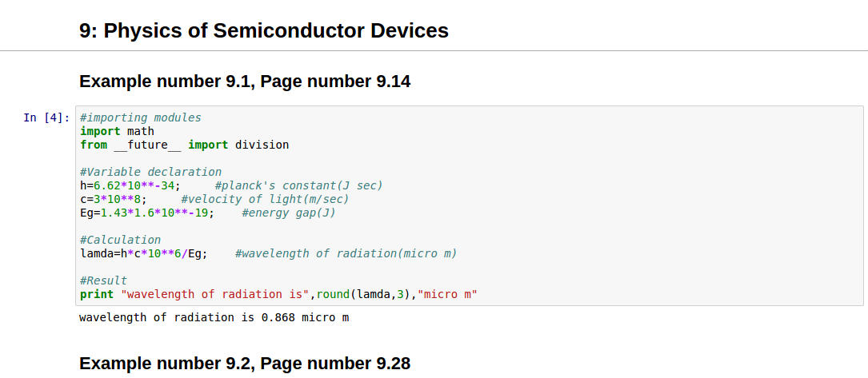This screenshot has width=868, height=378.
Task: Click the '#importing modules' comment line
Action: [140, 117]
